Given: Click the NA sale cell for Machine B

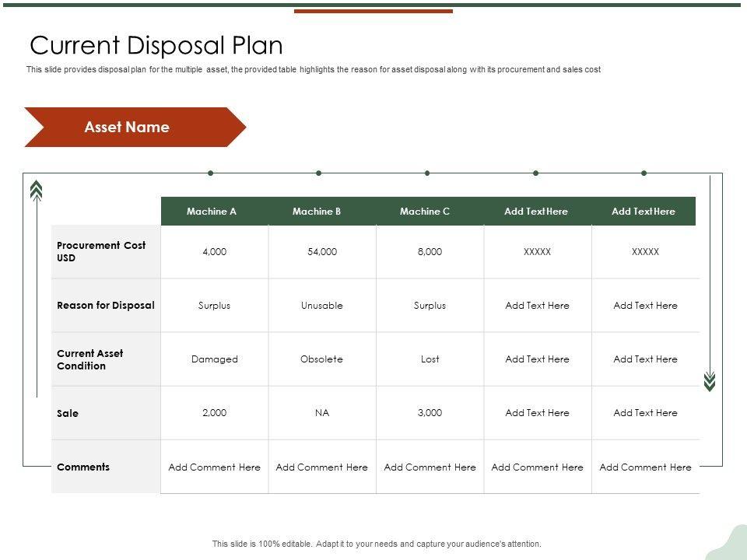Looking at the screenshot, I should pos(322,413).
